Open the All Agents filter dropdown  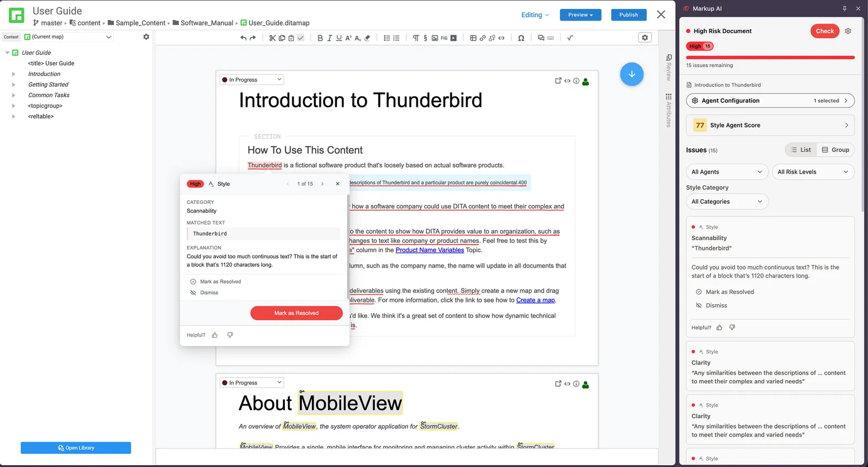[727, 172]
